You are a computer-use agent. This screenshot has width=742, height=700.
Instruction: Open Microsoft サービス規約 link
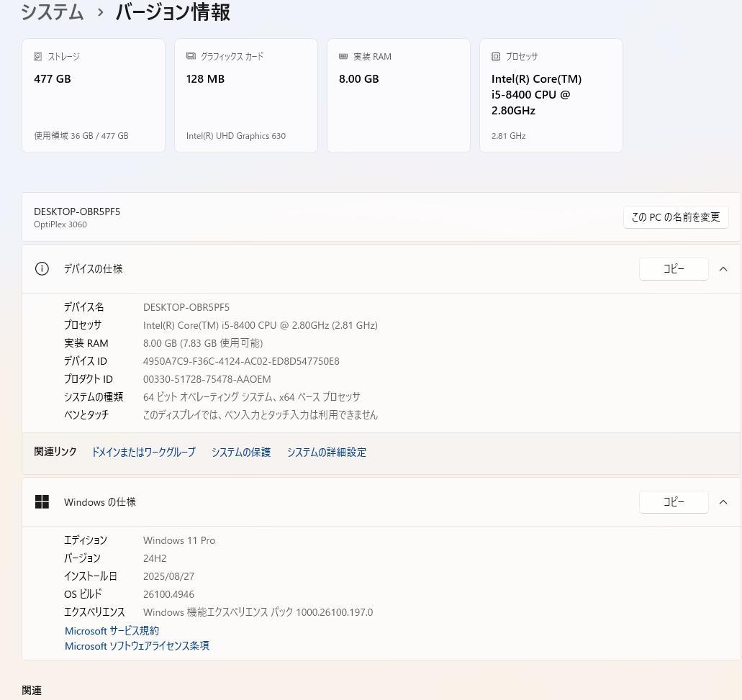pos(112,630)
